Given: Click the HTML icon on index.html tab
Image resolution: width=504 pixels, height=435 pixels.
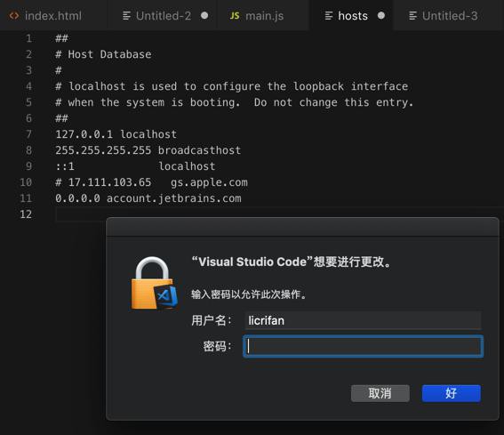Looking at the screenshot, I should pos(14,15).
